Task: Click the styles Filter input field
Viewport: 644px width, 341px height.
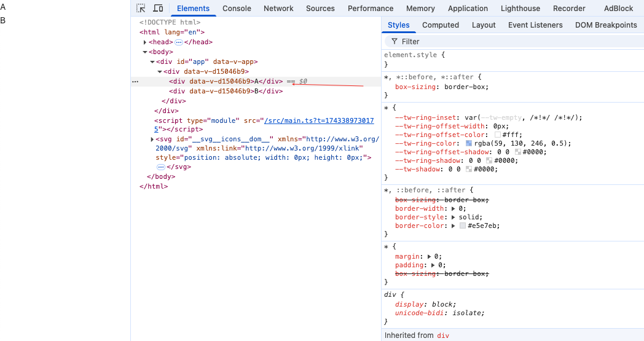Action: pyautogui.click(x=514, y=42)
